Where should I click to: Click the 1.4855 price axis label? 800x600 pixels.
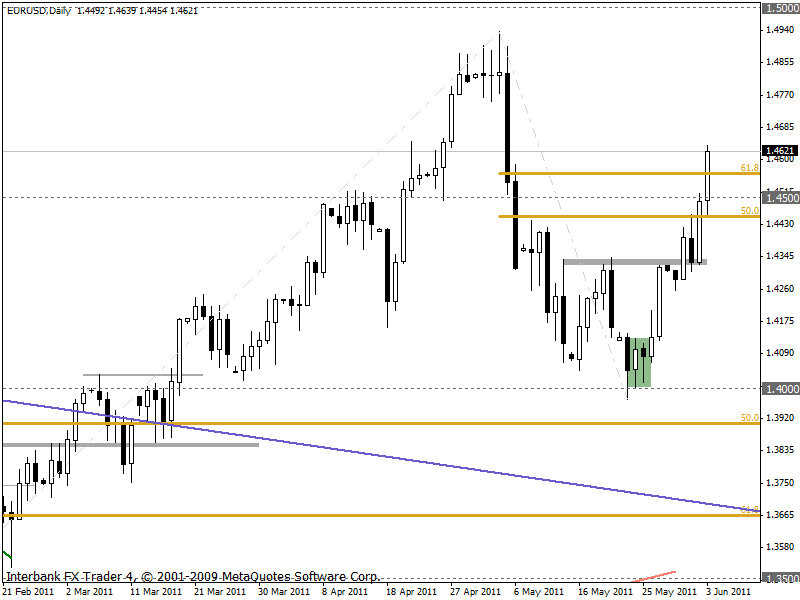pos(781,62)
